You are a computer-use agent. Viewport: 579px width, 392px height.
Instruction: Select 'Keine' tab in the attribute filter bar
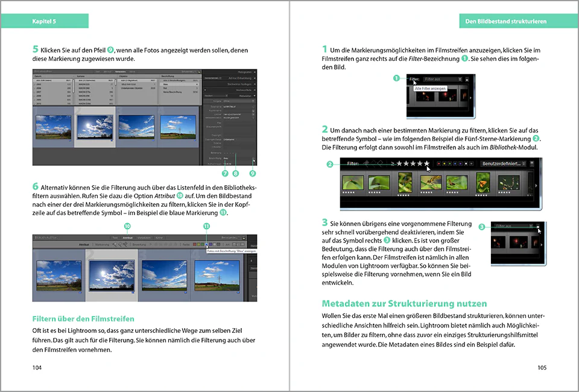pyautogui.click(x=159, y=238)
